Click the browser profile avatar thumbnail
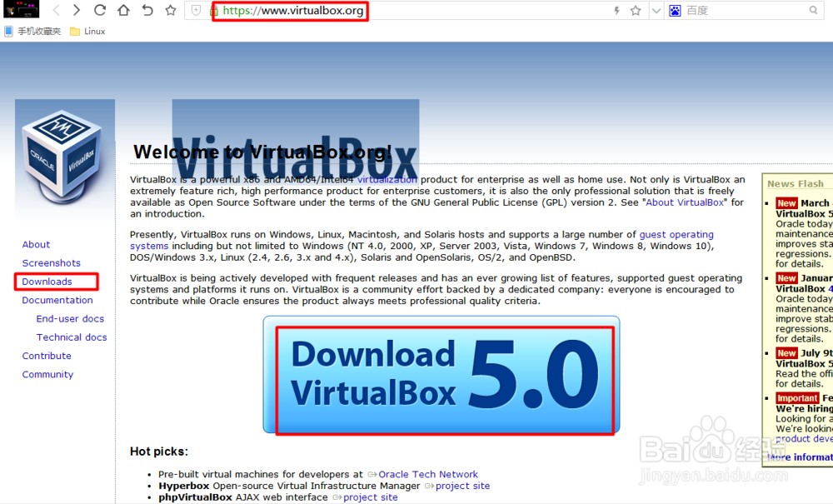The height and width of the screenshot is (504, 833). pos(22,9)
